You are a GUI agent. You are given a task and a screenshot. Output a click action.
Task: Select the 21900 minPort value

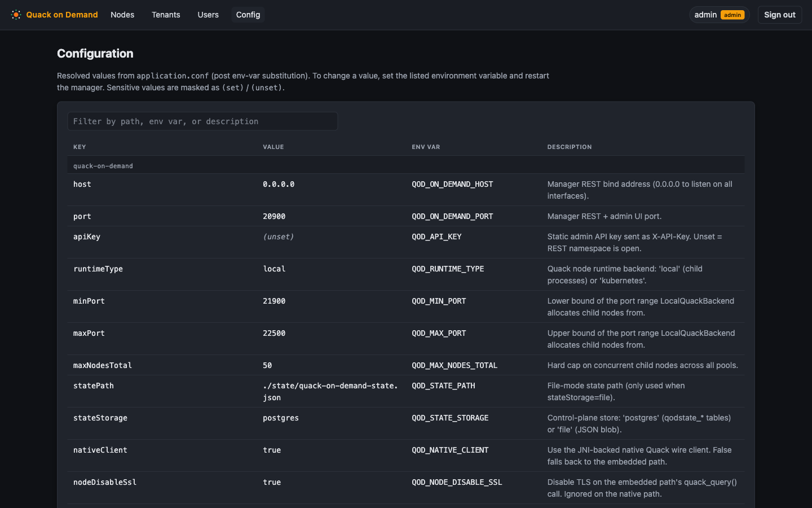(274, 301)
